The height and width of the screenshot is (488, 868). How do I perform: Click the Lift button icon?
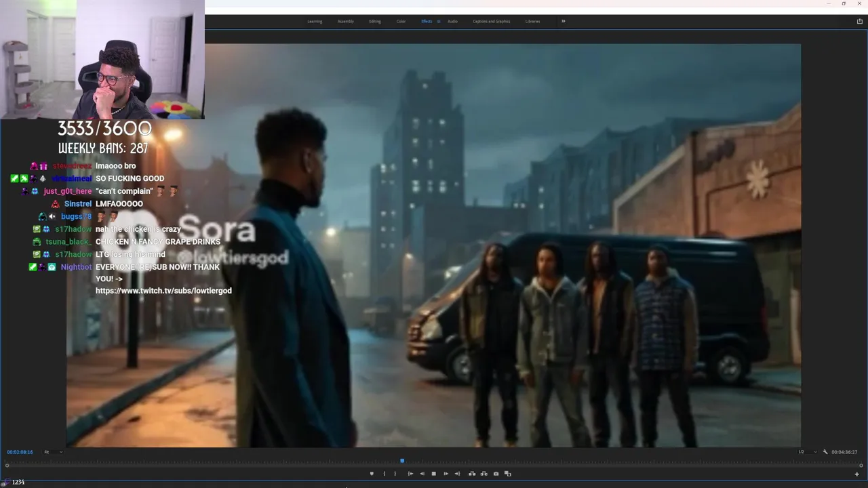point(472,474)
